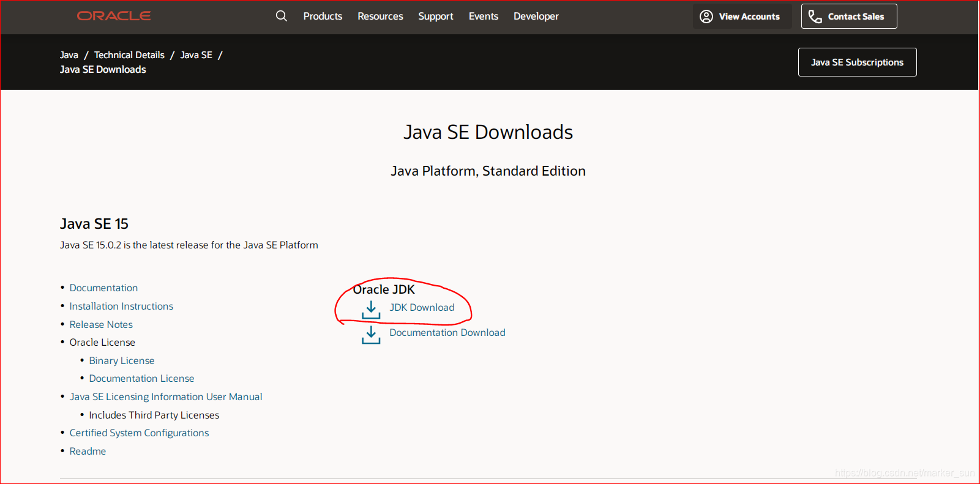Click Java Platform, Standard Edition subtitle
The height and width of the screenshot is (484, 980).
point(488,171)
